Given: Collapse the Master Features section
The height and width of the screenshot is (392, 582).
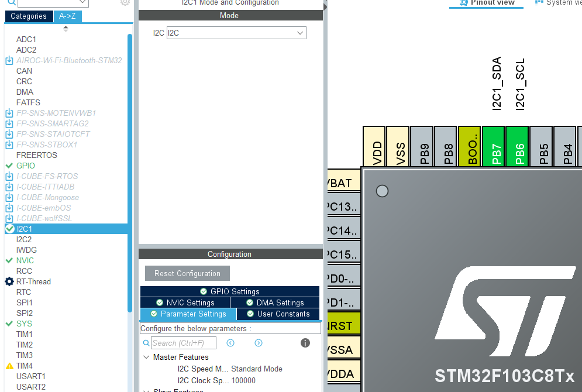Looking at the screenshot, I should (x=147, y=357).
